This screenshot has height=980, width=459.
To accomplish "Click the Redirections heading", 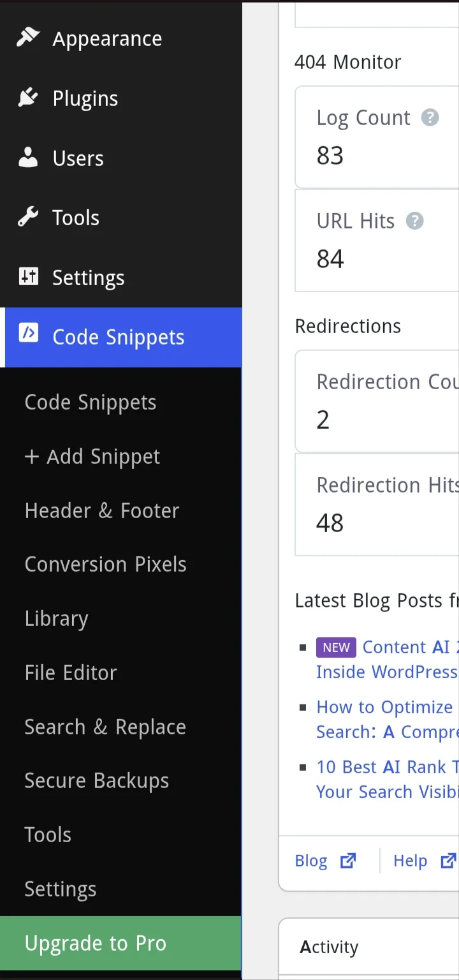I will click(348, 326).
